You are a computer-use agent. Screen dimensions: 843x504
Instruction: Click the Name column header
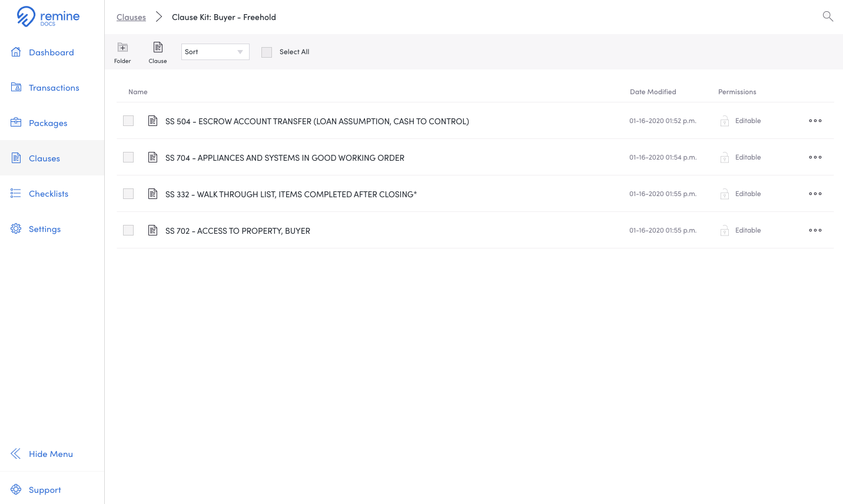tap(138, 92)
